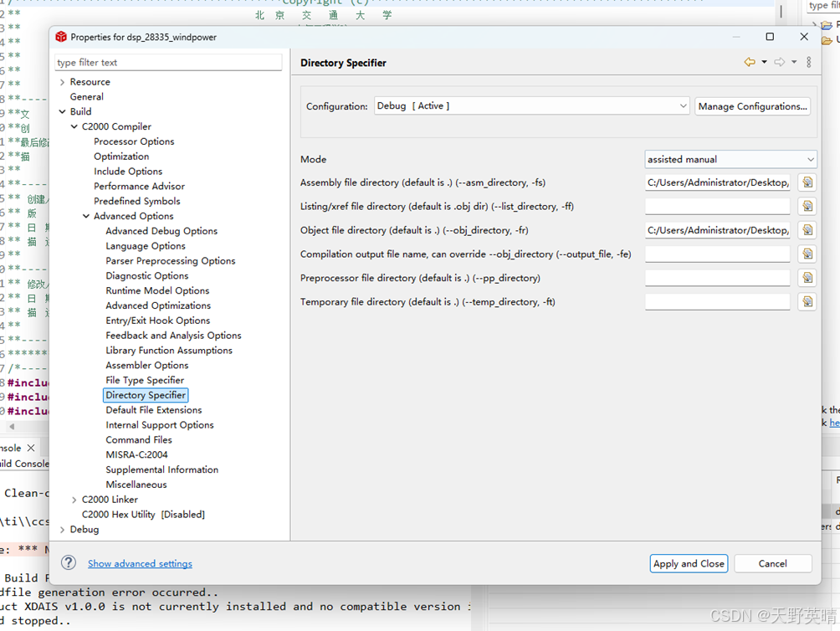Open the Configuration dropdown
Image resolution: width=840 pixels, height=631 pixels.
[x=531, y=106]
